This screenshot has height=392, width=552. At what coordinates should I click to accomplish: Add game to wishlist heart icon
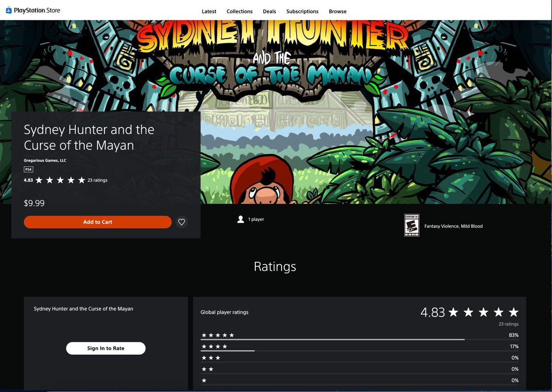tap(182, 222)
